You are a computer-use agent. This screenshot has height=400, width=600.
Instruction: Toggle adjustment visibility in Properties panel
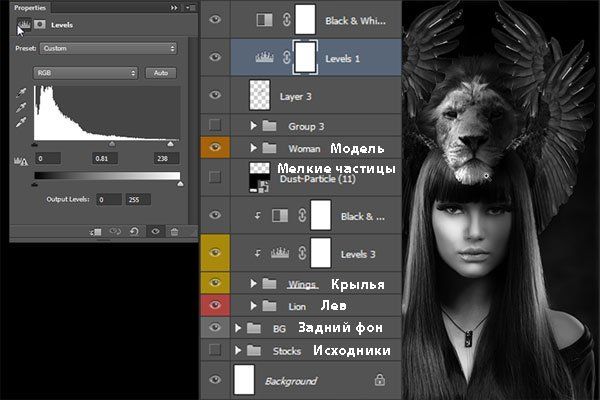pyautogui.click(x=155, y=232)
